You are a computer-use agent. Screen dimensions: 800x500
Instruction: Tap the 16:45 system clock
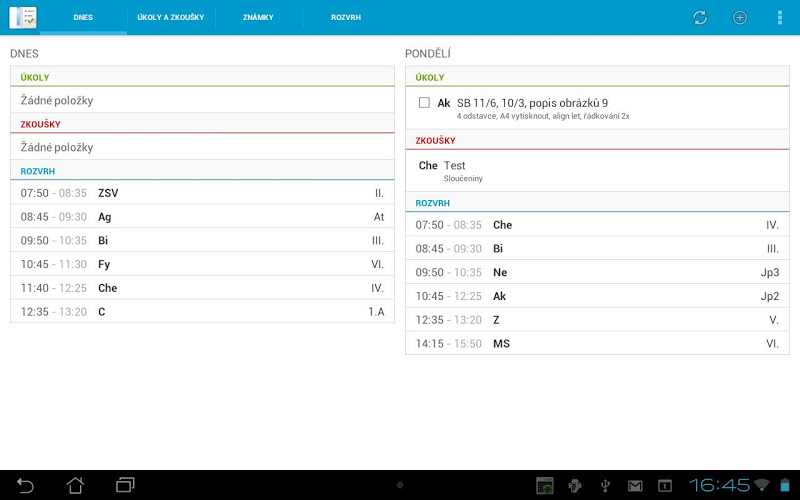click(719, 485)
